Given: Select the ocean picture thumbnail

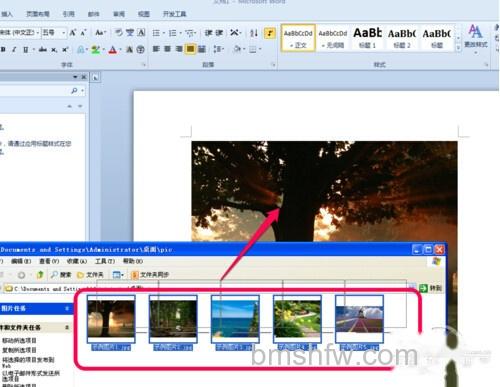Looking at the screenshot, I should click(x=235, y=319).
